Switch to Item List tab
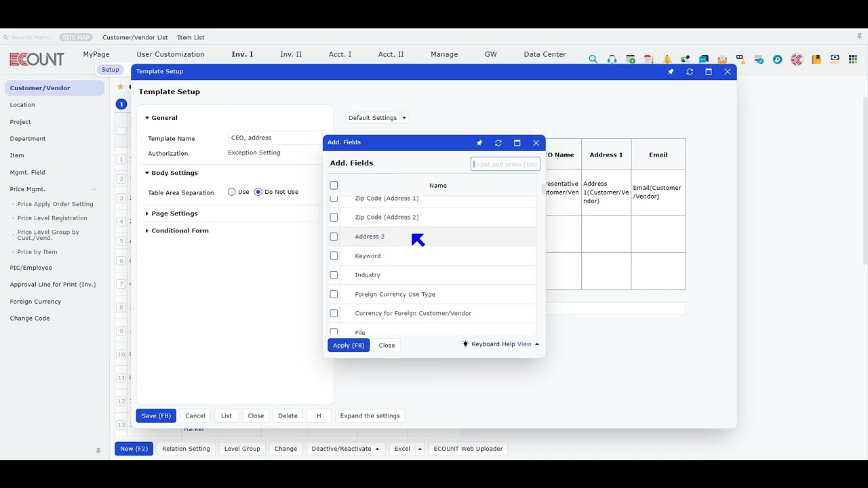This screenshot has height=488, width=868. tap(191, 37)
